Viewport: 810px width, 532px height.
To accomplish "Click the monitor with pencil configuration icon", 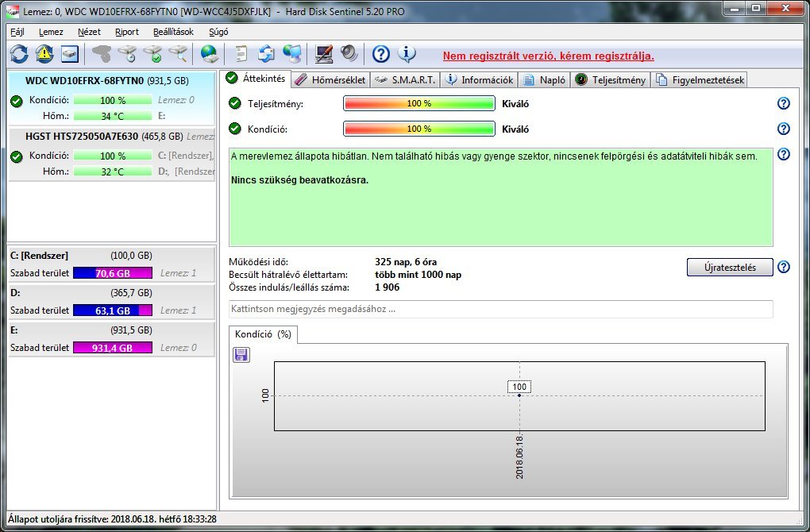I will pos(324,54).
